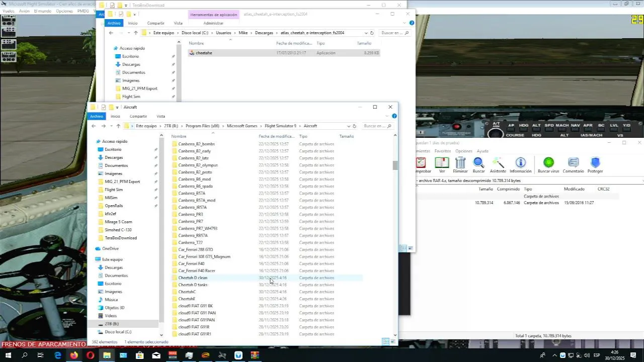Open the Ayuda menu in WinRAR

coord(482,151)
